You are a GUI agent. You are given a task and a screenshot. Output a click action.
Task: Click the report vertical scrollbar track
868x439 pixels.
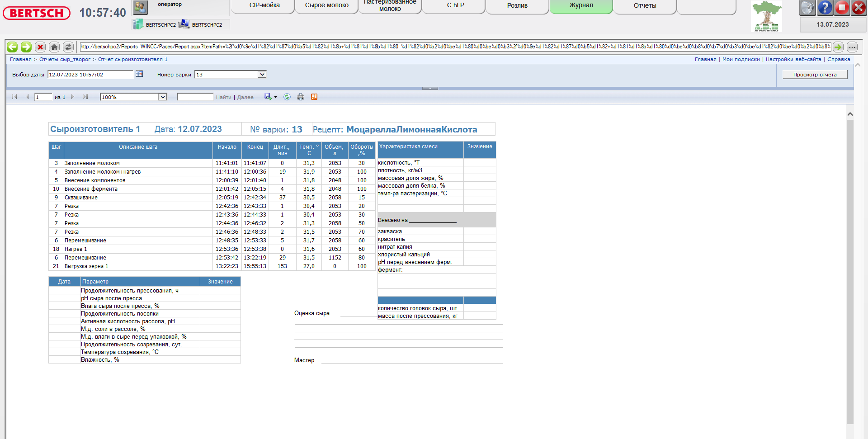click(x=850, y=271)
